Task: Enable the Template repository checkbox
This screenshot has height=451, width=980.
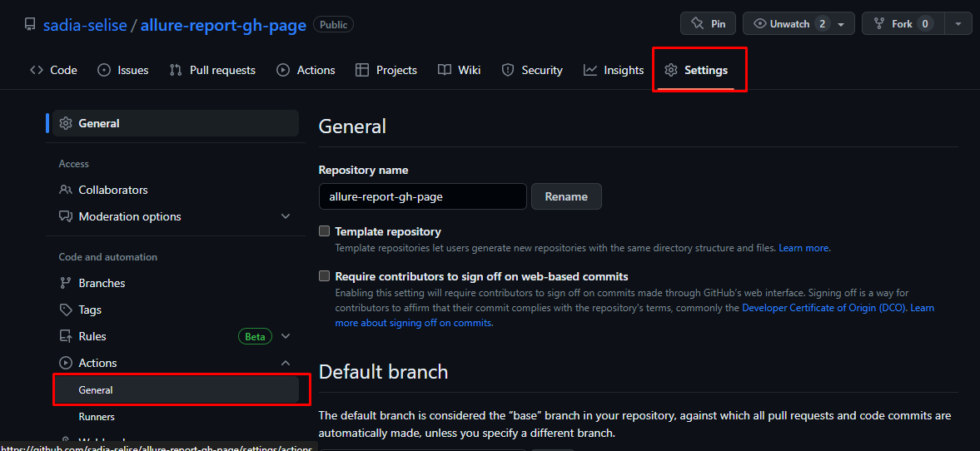Action: pos(325,231)
